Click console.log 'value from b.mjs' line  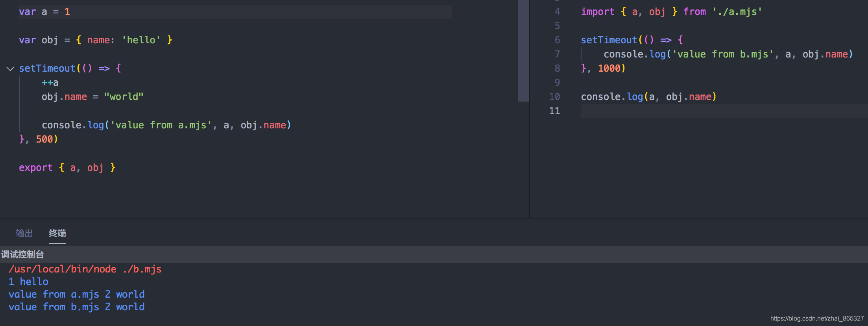(x=728, y=54)
